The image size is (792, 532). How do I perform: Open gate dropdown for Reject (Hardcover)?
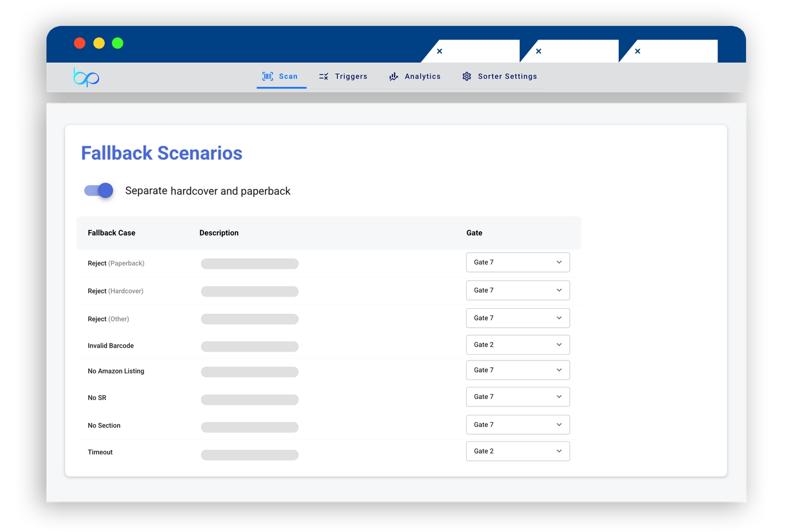pos(517,290)
